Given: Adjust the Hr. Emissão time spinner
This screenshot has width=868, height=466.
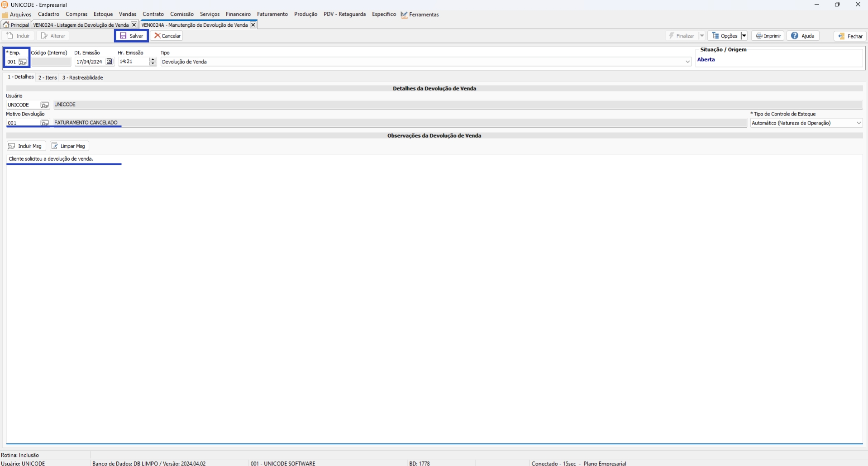Looking at the screenshot, I should pyautogui.click(x=153, y=62).
